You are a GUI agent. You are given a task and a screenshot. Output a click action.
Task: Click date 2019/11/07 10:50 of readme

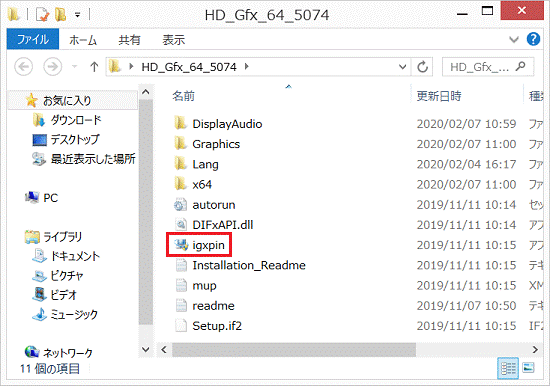click(x=466, y=306)
